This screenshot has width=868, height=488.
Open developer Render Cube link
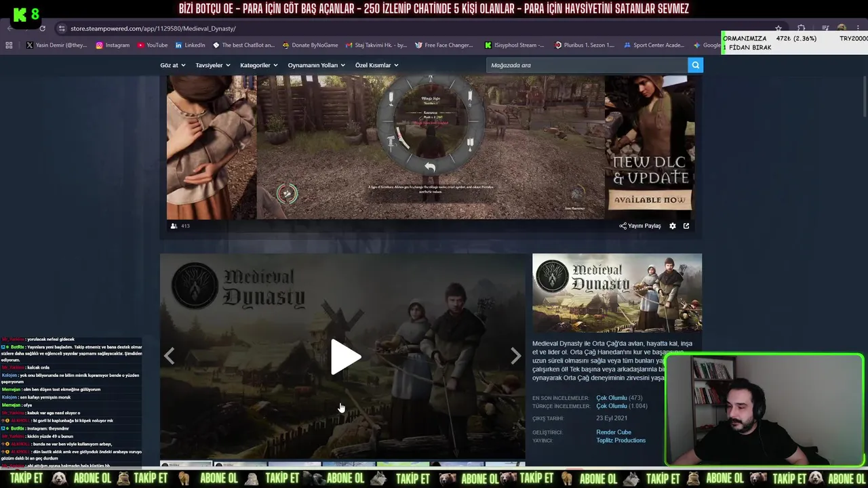tap(614, 432)
